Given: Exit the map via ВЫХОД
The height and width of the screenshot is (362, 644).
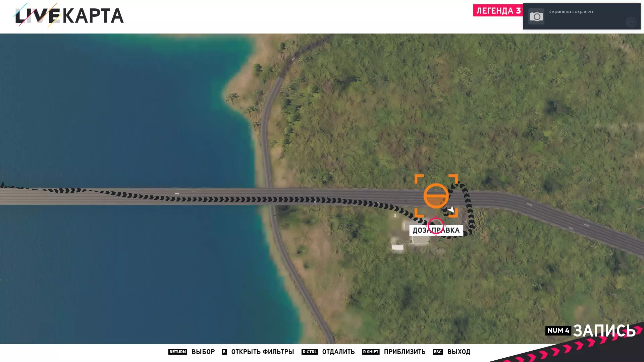Looking at the screenshot, I should (x=459, y=352).
